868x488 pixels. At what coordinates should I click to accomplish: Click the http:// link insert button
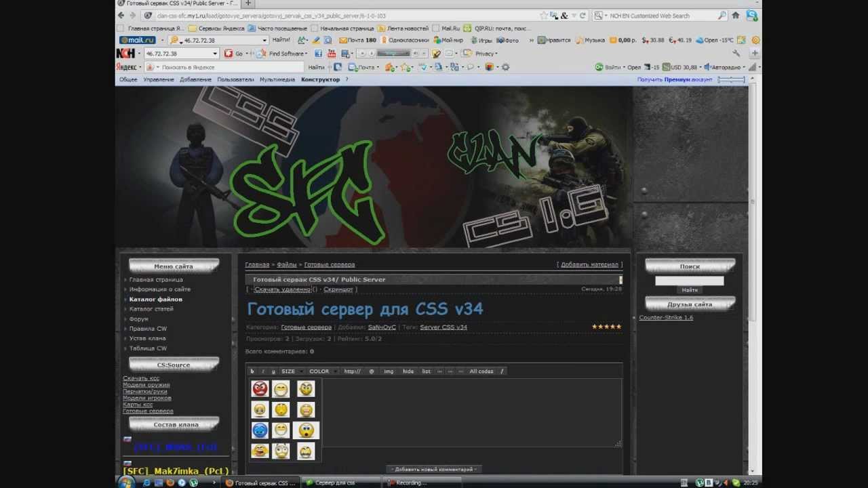point(352,371)
